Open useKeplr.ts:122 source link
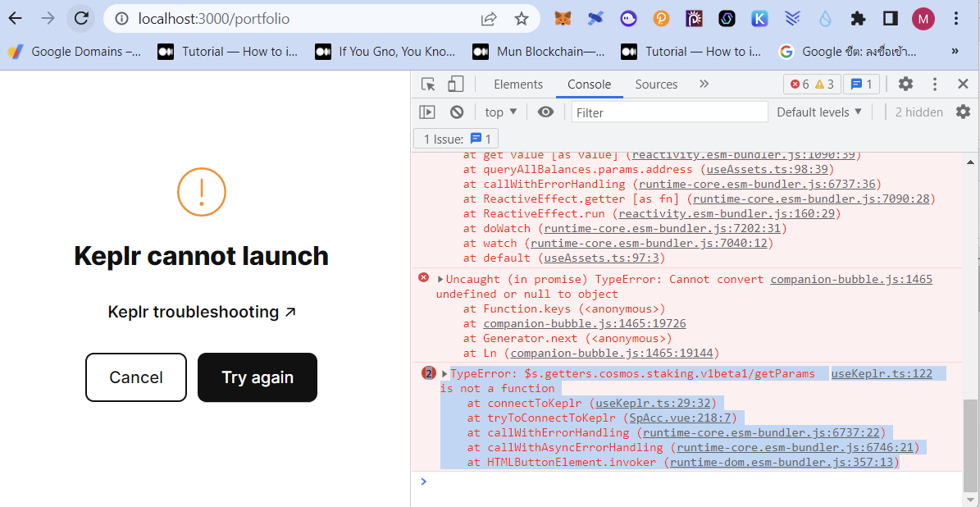The height and width of the screenshot is (507, 980). 882,374
